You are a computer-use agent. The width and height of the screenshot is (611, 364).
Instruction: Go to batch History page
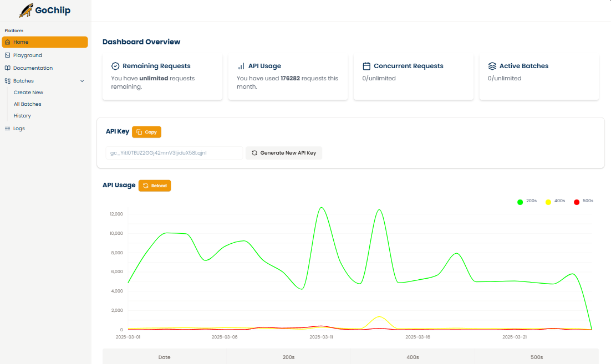[22, 116]
